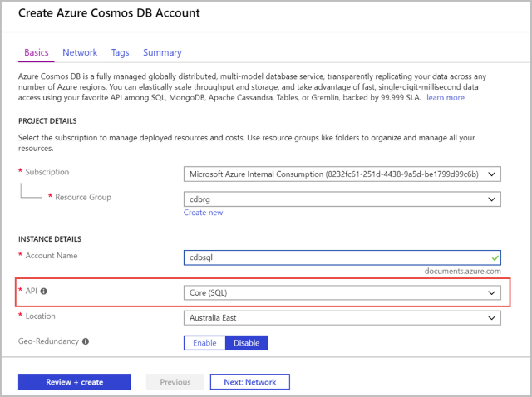532x397 pixels.
Task: Click the Geo-Redundancy label
Action: (x=48, y=341)
